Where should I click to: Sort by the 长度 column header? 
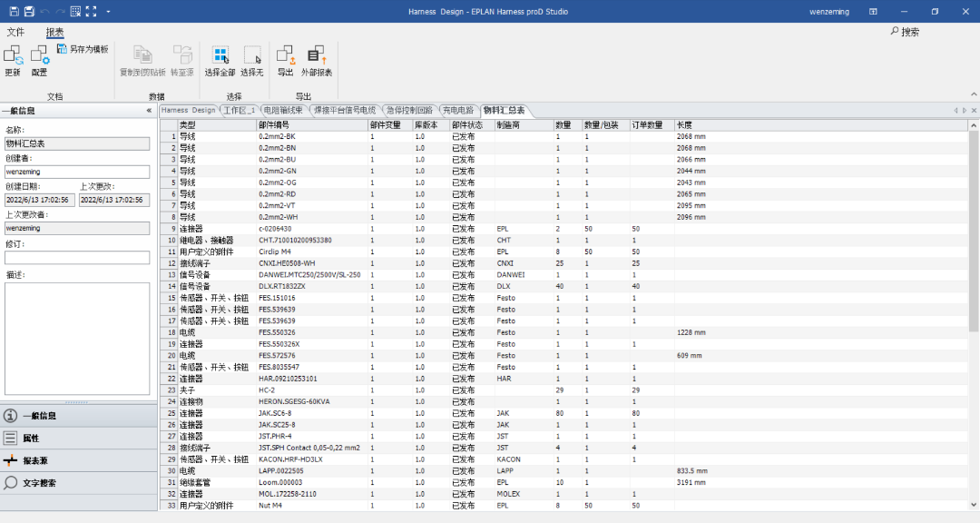click(x=821, y=125)
